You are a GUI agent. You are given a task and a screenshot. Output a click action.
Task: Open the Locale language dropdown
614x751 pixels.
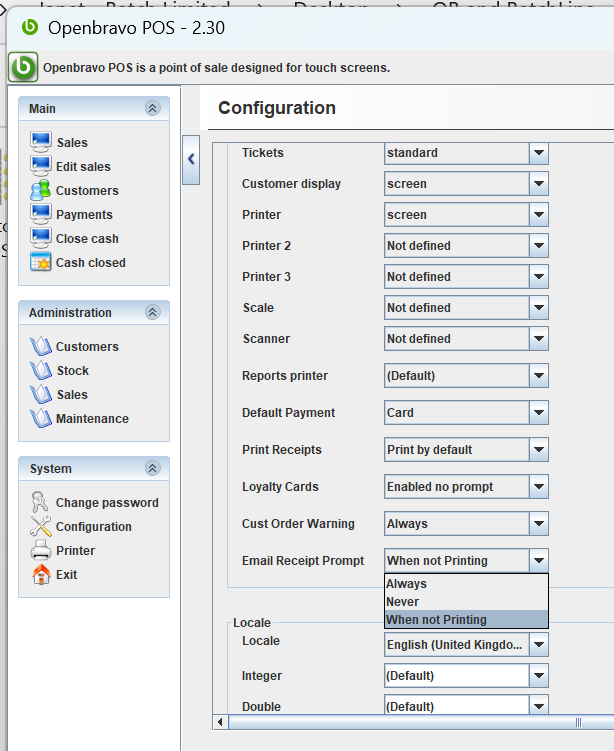click(539, 645)
